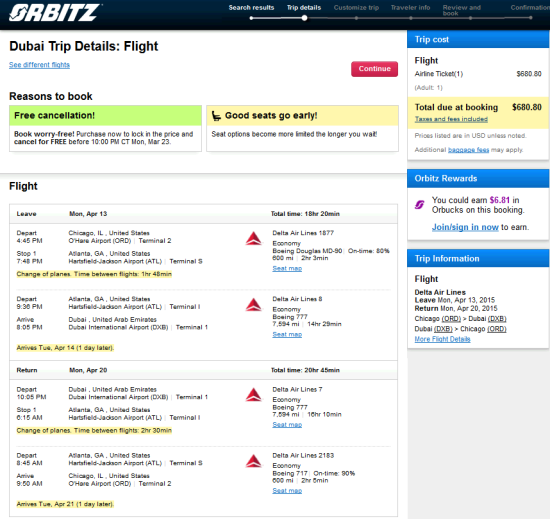Go to the Search results step
Screen dimensions: 550x519
[x=251, y=7]
